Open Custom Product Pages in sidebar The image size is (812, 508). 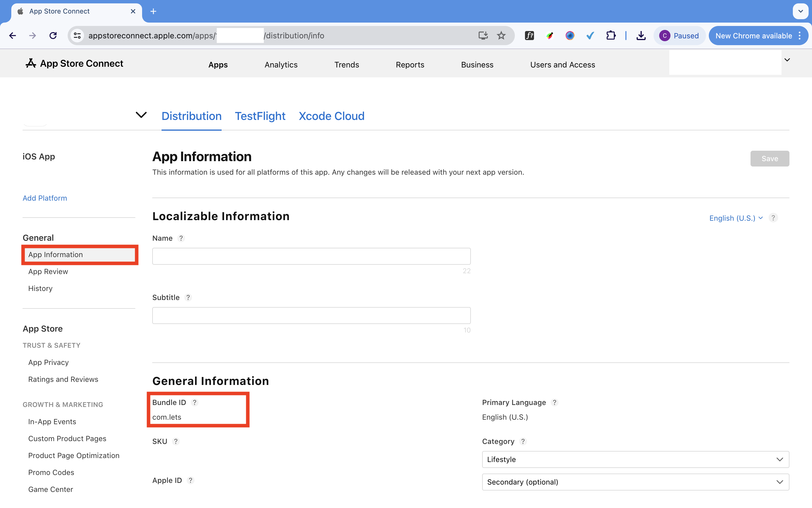(x=67, y=439)
